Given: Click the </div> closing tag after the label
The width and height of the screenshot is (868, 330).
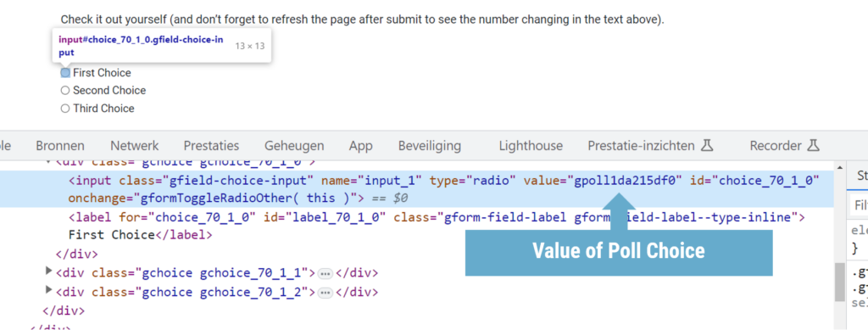Looking at the screenshot, I should pos(76,254).
